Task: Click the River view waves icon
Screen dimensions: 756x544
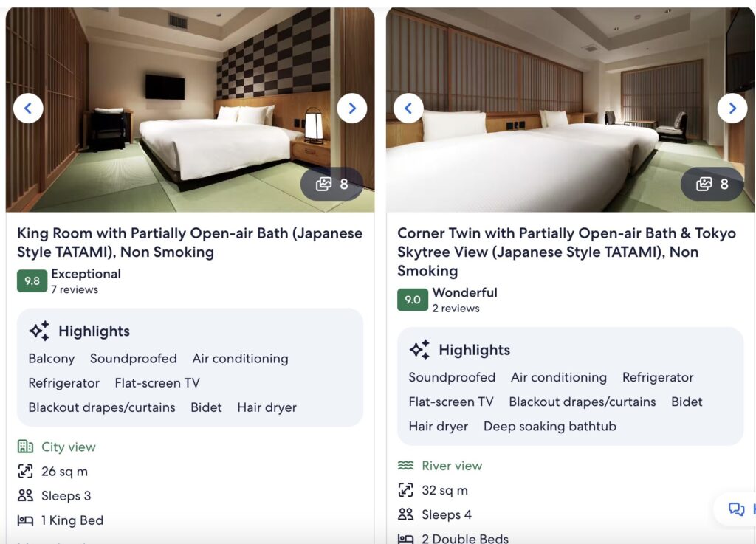Action: (405, 465)
